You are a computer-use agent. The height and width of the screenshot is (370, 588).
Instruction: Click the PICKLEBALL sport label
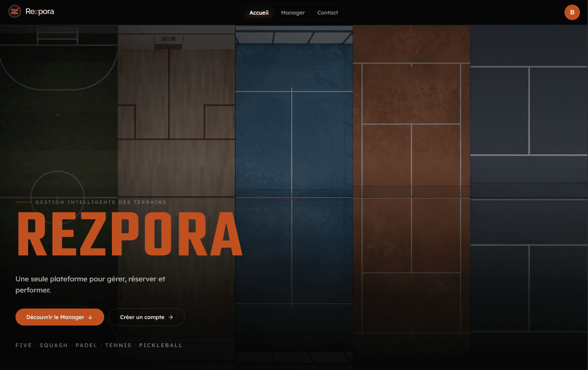tap(160, 345)
